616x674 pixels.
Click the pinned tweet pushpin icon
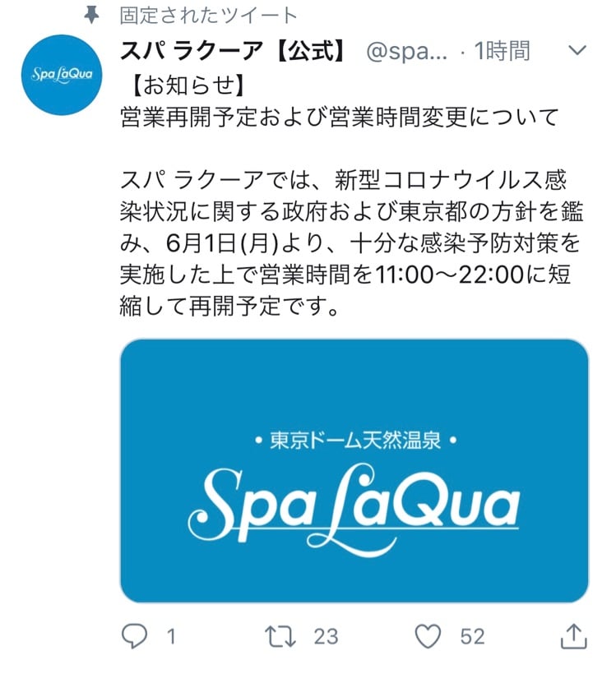[x=91, y=16]
